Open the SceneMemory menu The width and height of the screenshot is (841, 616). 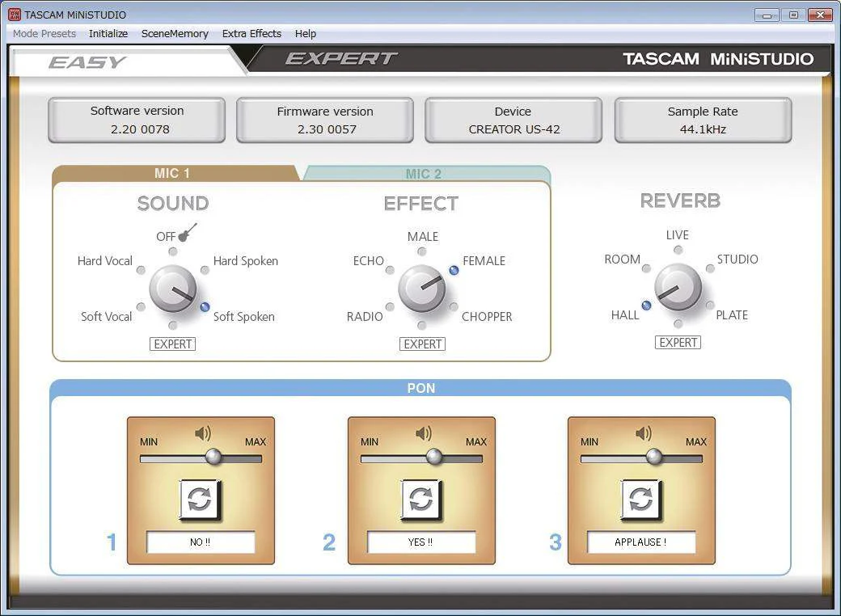(x=175, y=34)
